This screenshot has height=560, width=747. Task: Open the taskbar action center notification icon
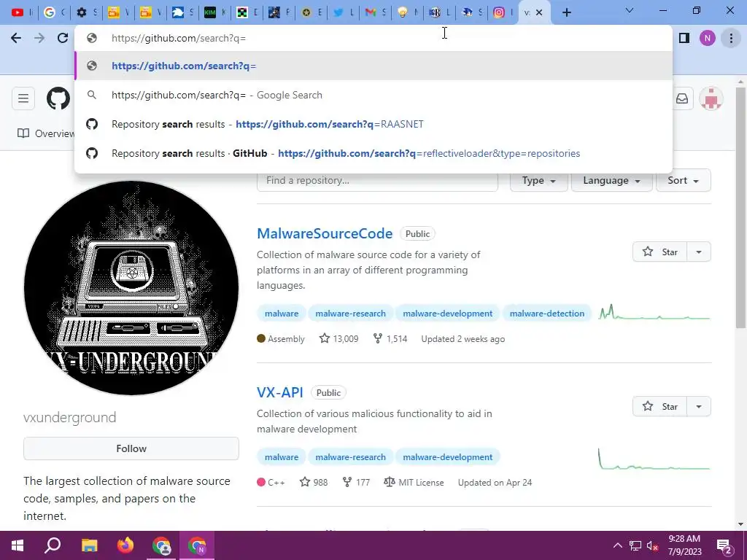point(724,546)
